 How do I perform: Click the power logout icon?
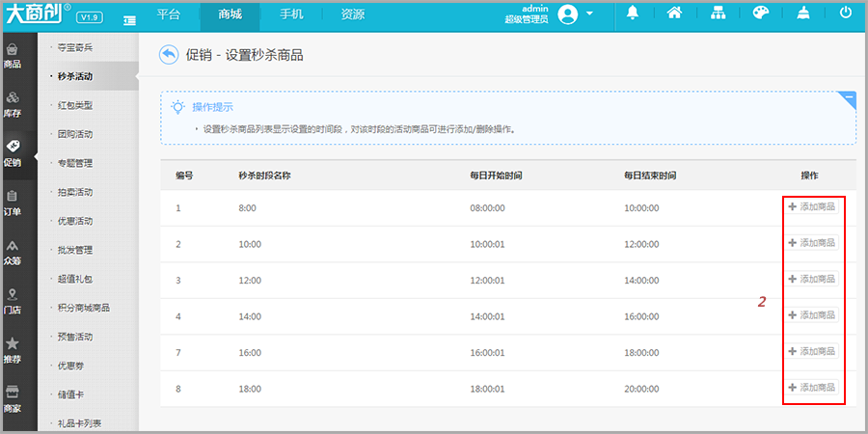pyautogui.click(x=845, y=13)
